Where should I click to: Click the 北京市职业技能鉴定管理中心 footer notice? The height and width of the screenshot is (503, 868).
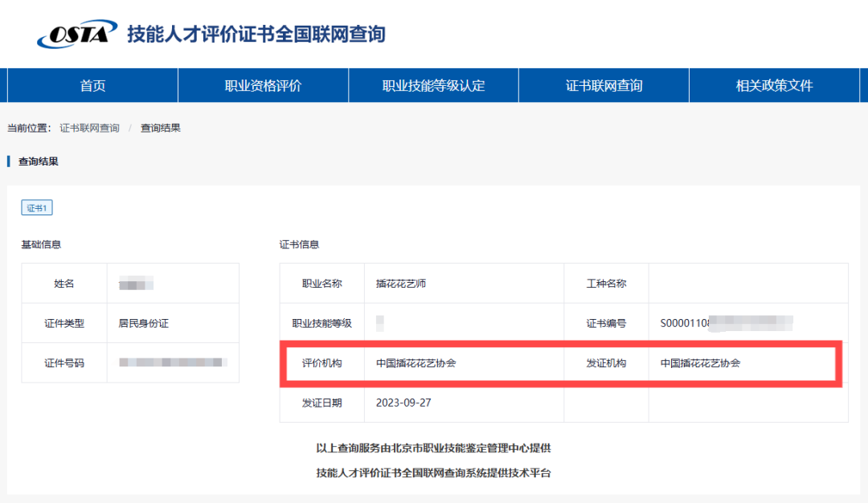(433, 448)
